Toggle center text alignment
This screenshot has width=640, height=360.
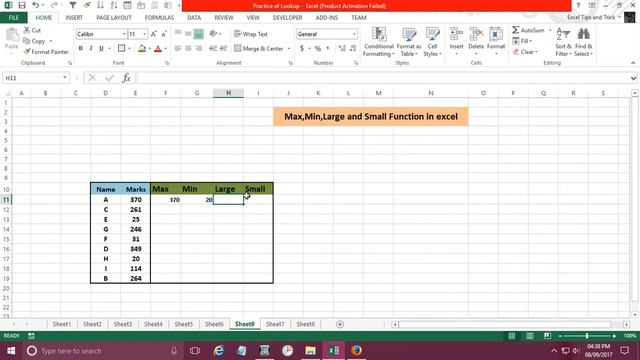point(188,49)
